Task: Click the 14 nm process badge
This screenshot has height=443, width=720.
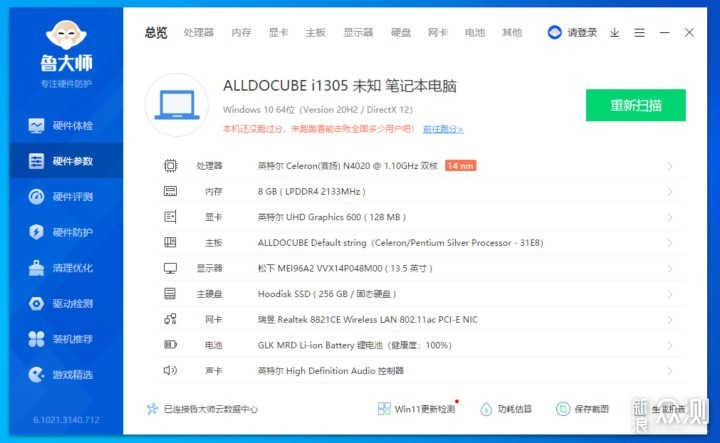Action: (461, 166)
